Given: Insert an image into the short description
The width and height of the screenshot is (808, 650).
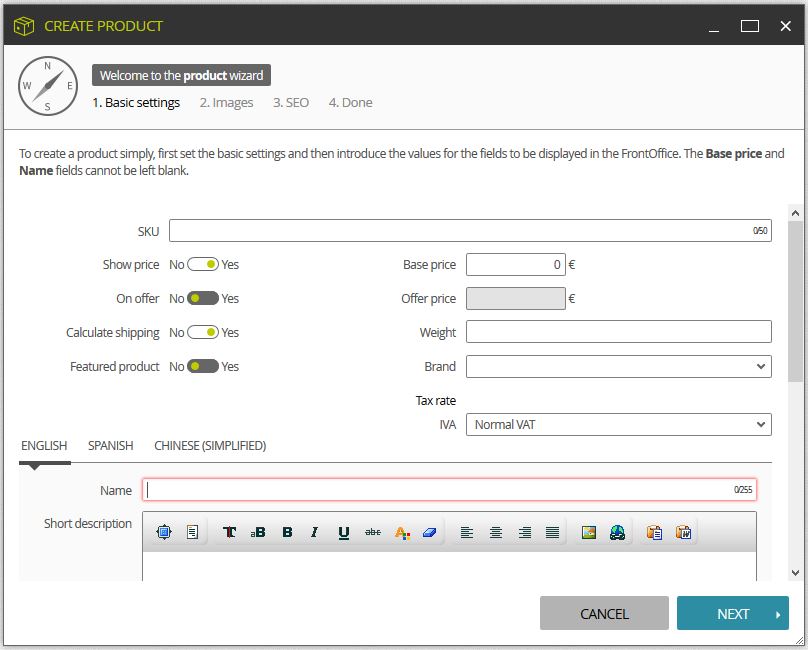Looking at the screenshot, I should click(x=588, y=532).
